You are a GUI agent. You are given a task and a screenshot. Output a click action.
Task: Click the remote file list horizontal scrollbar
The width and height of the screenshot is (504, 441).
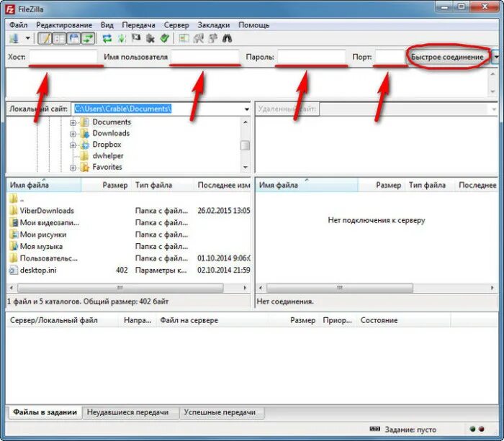coord(340,288)
